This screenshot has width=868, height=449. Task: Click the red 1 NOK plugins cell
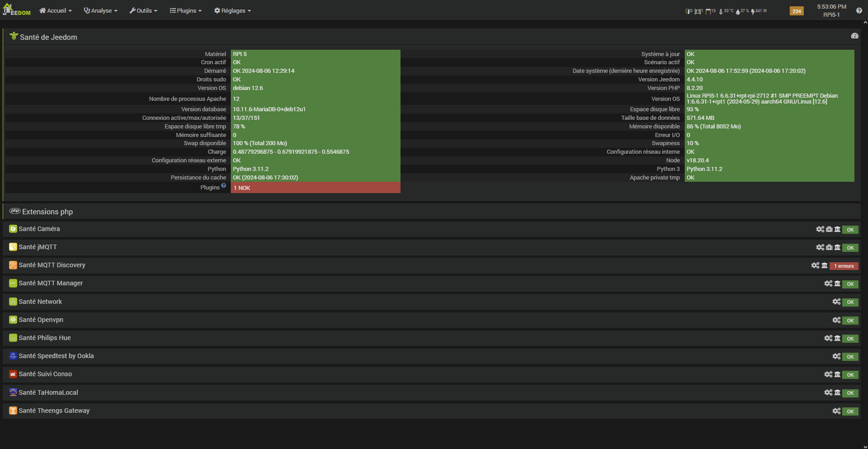click(x=315, y=188)
